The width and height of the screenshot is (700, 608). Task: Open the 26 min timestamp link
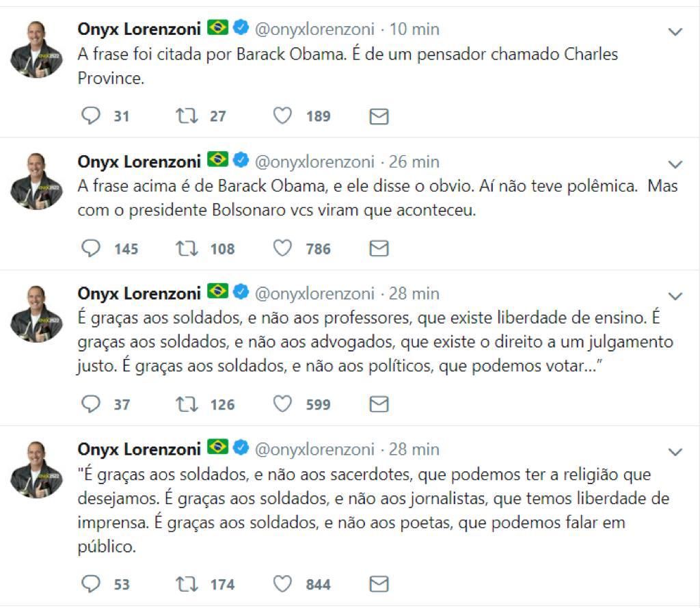coord(414,161)
